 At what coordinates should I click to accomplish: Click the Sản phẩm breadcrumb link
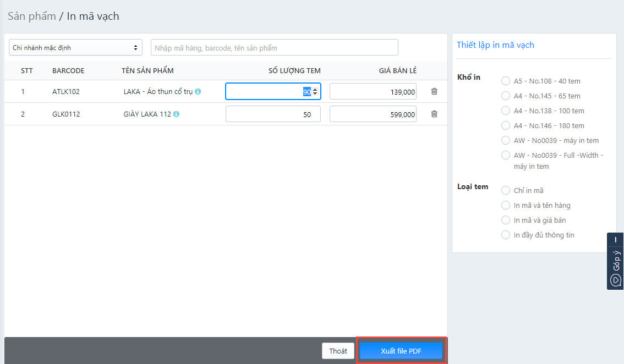pos(32,16)
